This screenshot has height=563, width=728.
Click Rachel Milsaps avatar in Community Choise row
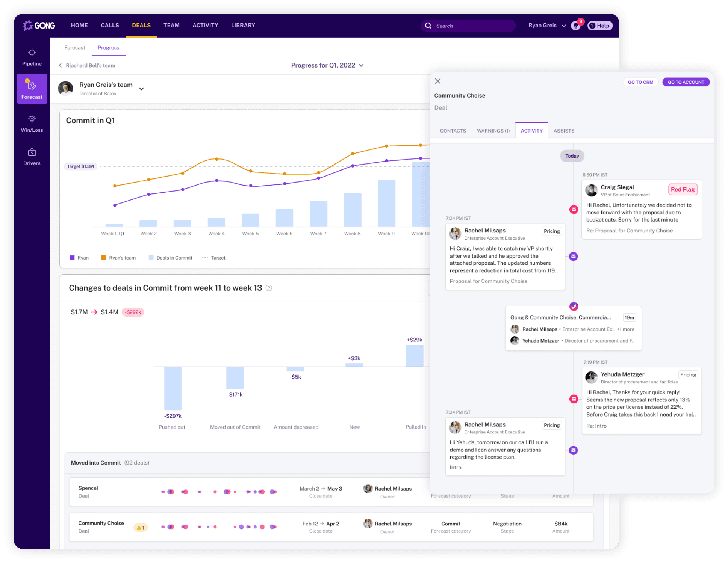[368, 523]
